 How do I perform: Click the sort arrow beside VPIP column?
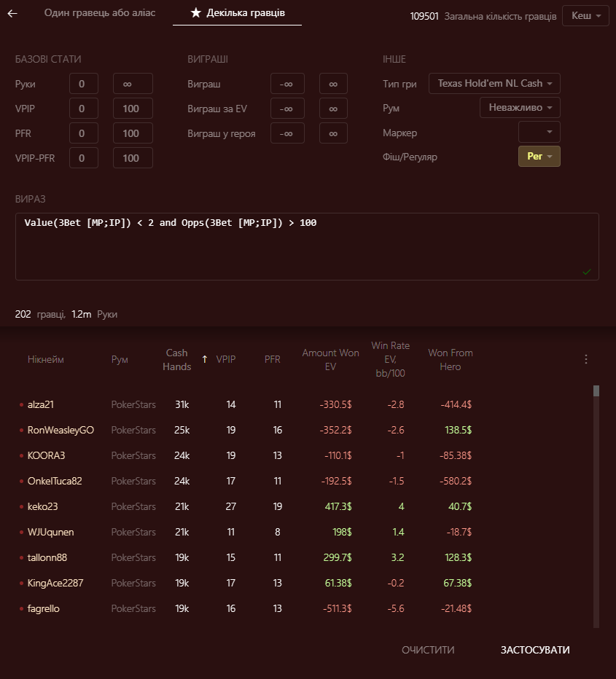(205, 359)
